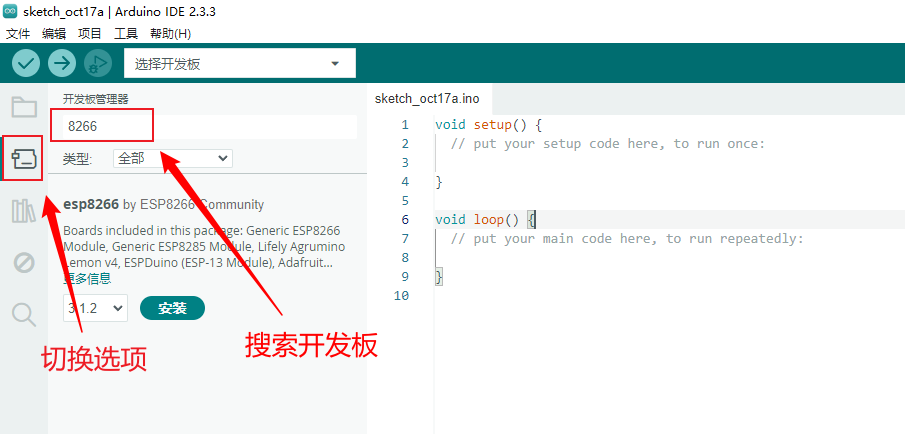905x434 pixels.
Task: Expand the 类型 全部 filter dropdown
Action: click(173, 158)
